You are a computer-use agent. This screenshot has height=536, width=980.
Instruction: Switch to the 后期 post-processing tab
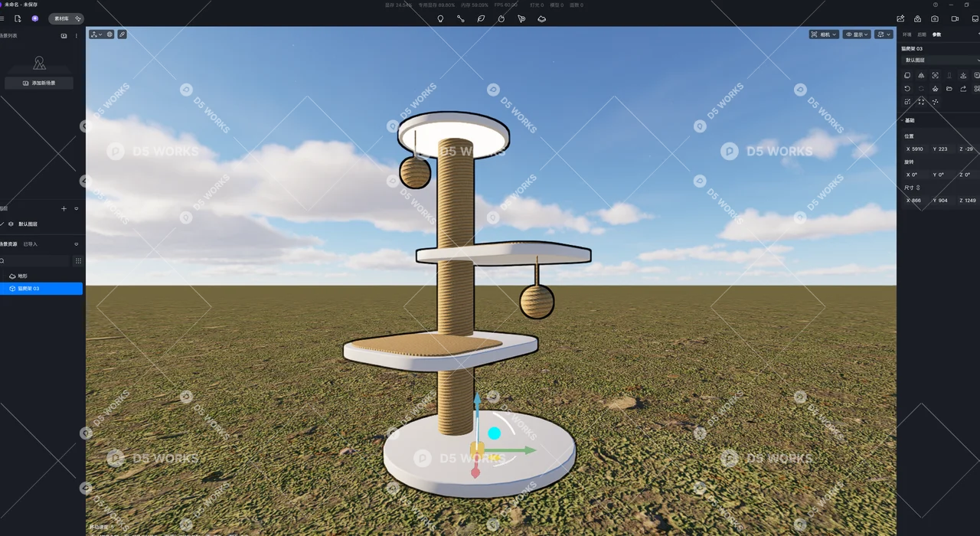(922, 34)
